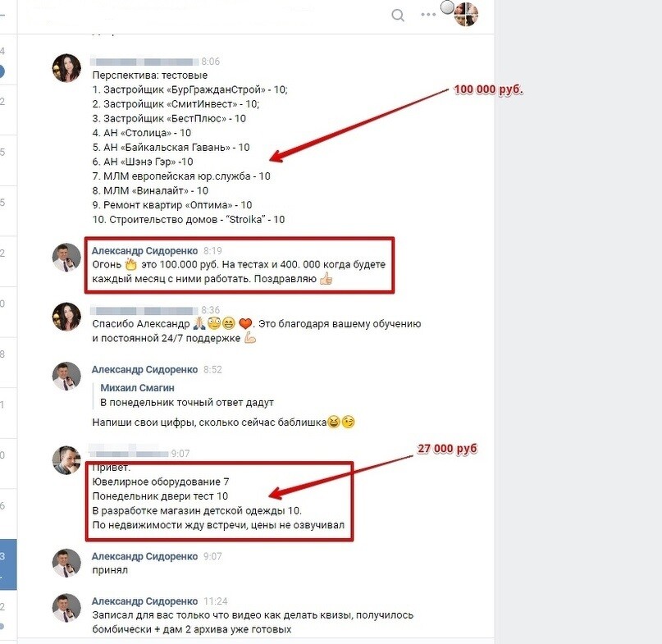Open woman's avatar next to 8:36 message
Screen dimensions: 662x644
coord(66,317)
